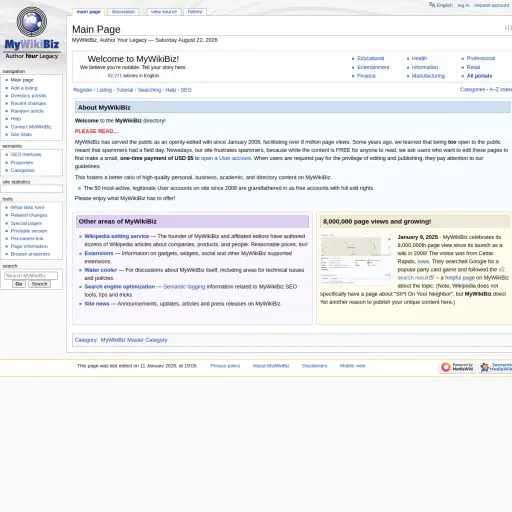Open SEO methods in semantic section
Viewport: 512px width, 512px height.
[x=26, y=155]
